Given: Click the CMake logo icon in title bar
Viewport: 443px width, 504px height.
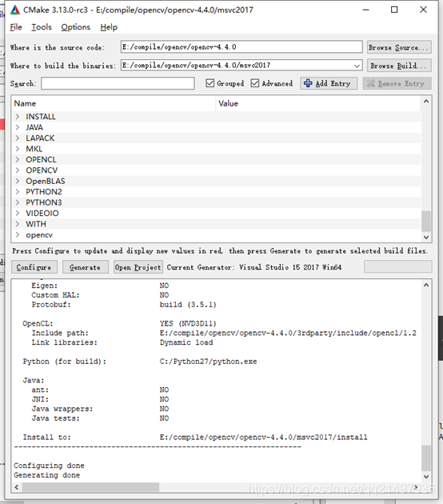Looking at the screenshot, I should tap(15, 10).
